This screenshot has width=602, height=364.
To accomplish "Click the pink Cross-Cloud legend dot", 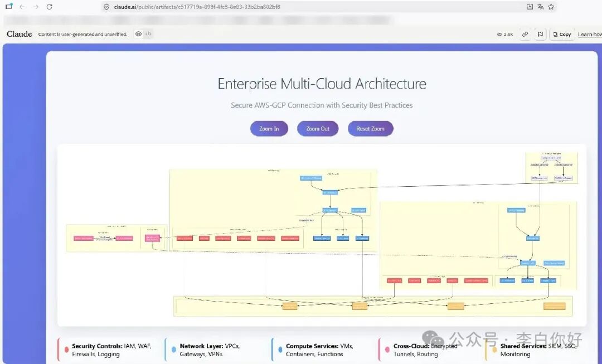I will tap(387, 350).
